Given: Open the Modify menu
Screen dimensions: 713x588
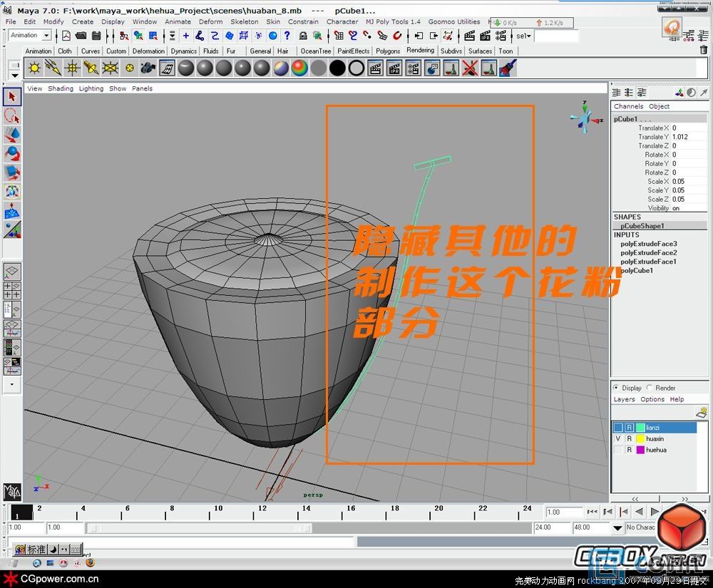Looking at the screenshot, I should tap(53, 21).
